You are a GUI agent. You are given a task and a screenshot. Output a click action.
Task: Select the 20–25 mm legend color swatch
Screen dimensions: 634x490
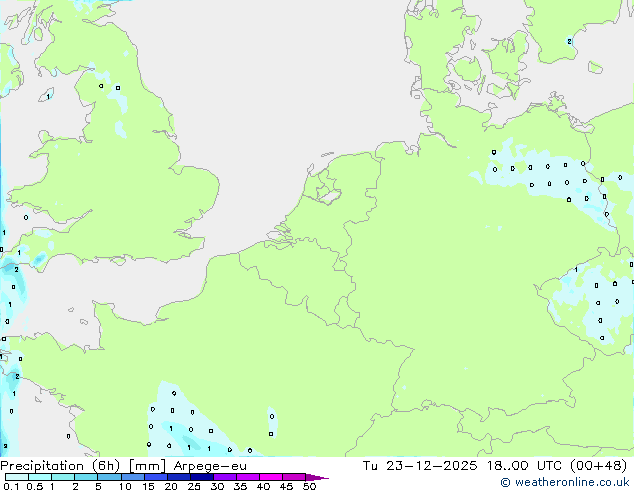[179, 477]
